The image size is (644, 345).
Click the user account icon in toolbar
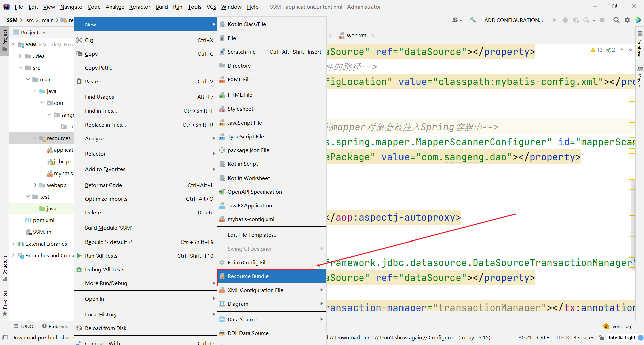[457, 20]
